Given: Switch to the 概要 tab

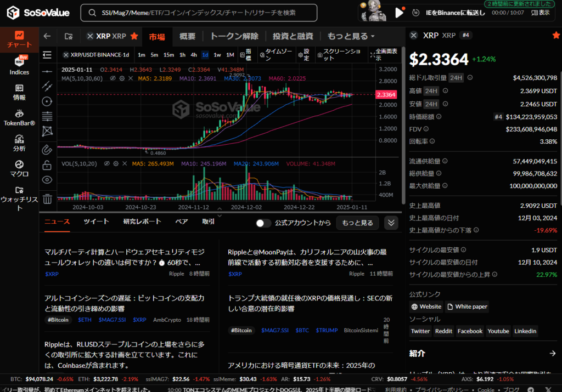Looking at the screenshot, I should pyautogui.click(x=188, y=36).
